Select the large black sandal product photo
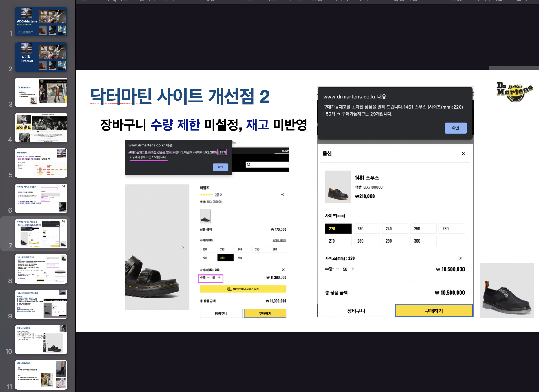 (157, 247)
